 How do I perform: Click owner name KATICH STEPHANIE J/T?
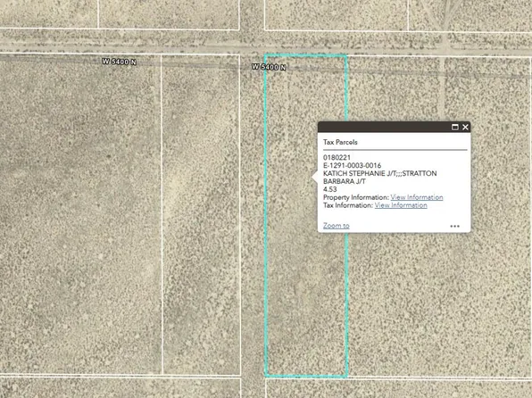pos(361,173)
